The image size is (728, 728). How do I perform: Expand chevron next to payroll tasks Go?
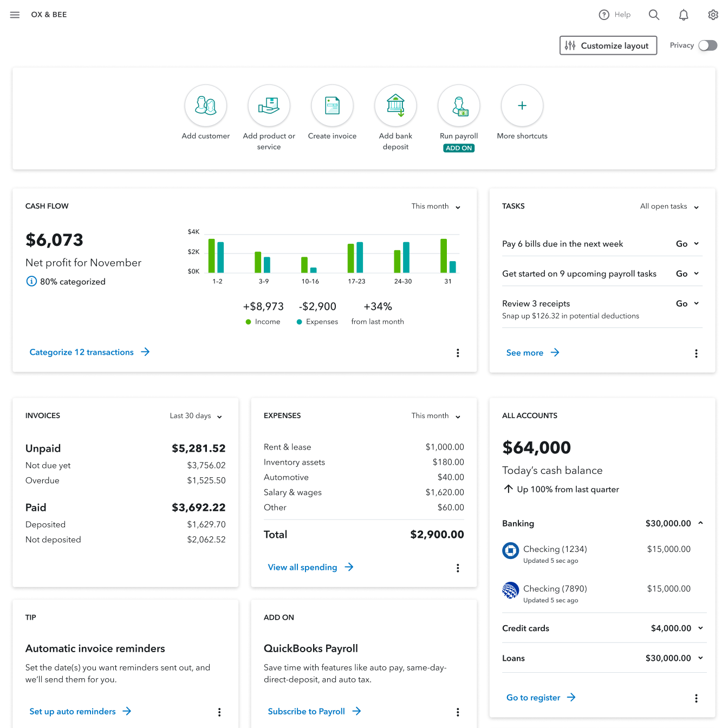tap(697, 274)
